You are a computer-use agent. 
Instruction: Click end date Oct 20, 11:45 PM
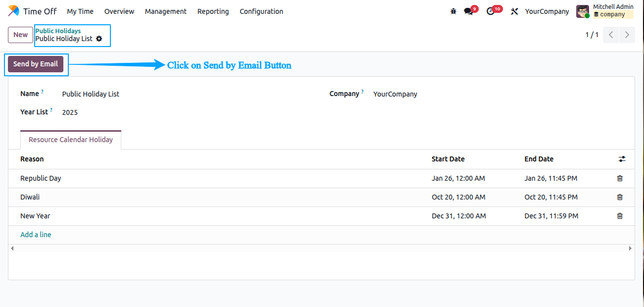coord(551,197)
